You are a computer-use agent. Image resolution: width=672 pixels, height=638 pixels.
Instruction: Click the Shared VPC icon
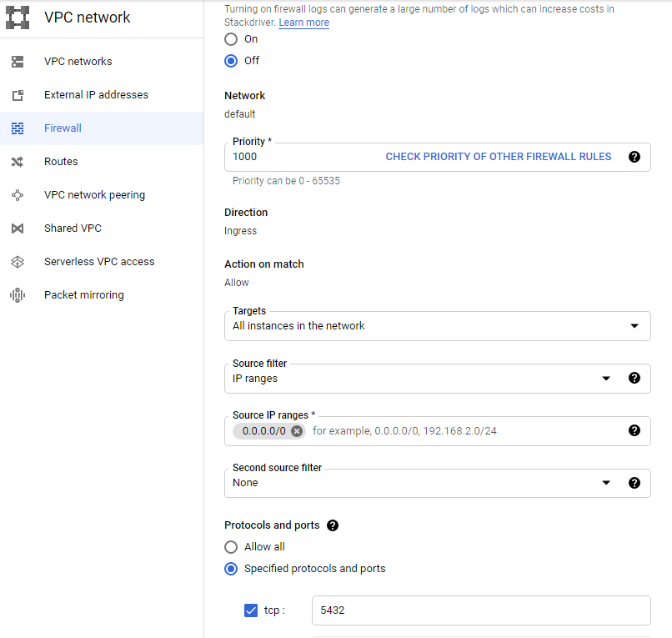point(18,229)
